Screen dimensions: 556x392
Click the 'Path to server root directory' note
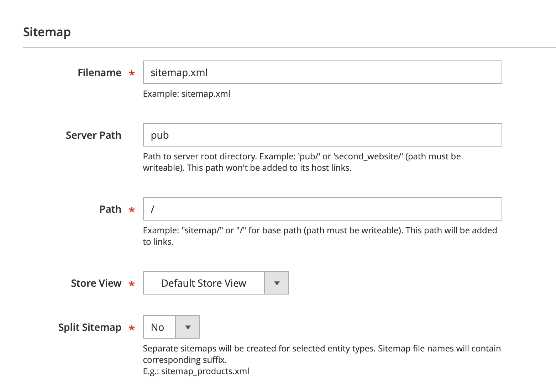click(302, 162)
